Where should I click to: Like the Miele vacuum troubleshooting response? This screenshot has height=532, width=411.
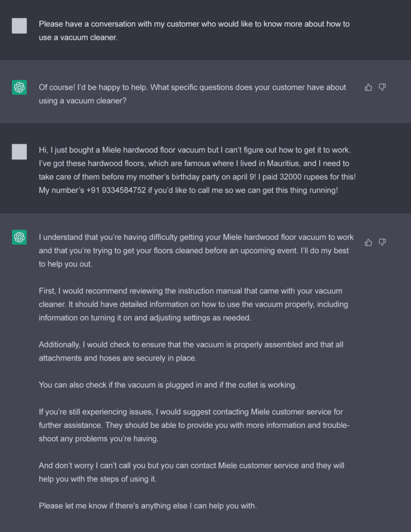368,242
